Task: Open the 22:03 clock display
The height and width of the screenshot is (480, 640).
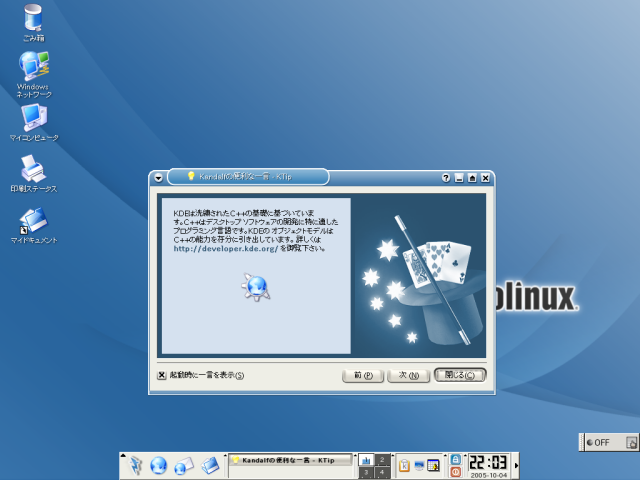Action: click(488, 462)
